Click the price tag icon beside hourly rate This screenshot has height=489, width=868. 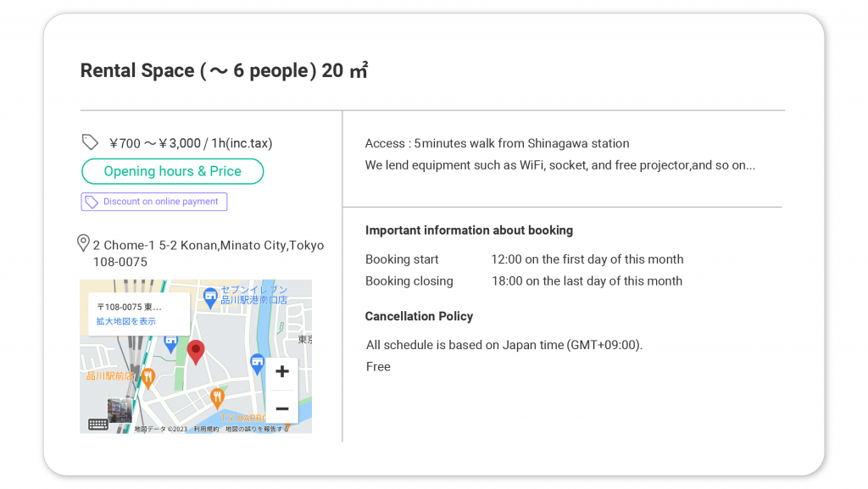[90, 142]
